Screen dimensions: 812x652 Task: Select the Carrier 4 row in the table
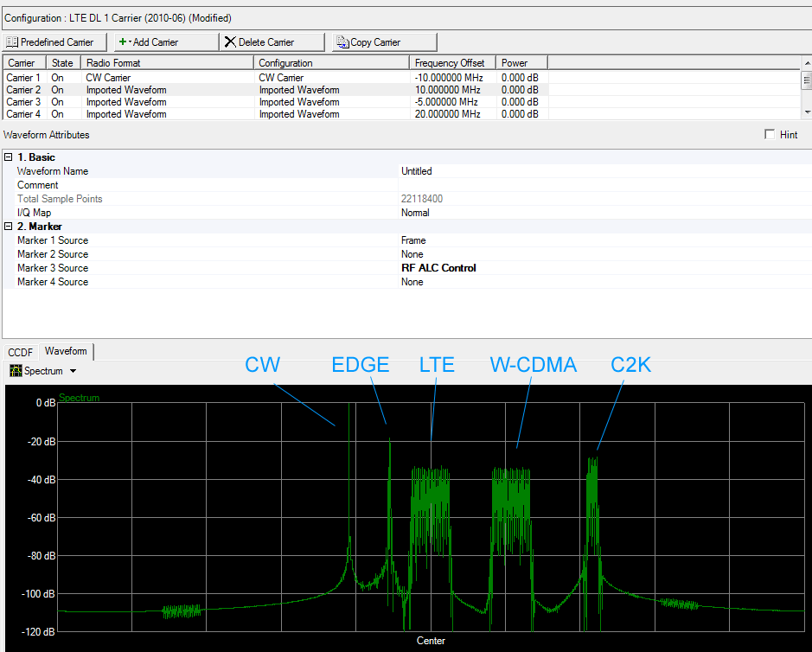[x=24, y=114]
